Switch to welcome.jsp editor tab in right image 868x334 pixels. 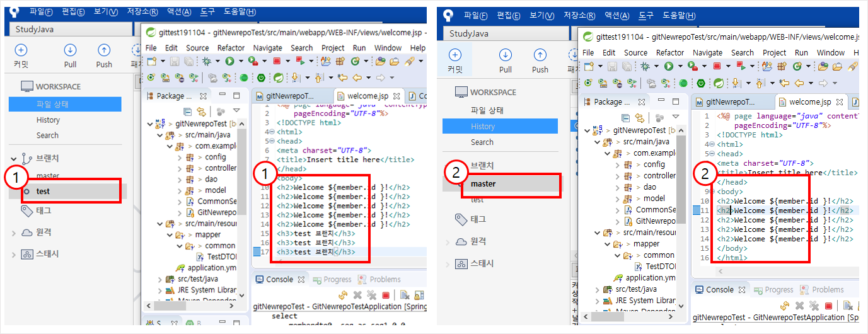coord(809,101)
